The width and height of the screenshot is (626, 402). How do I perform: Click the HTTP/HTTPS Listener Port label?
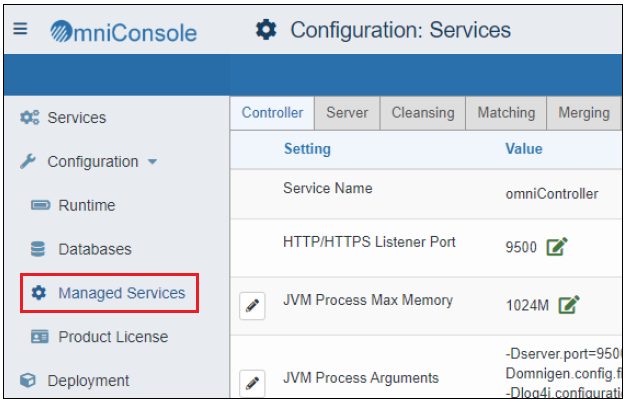(x=369, y=242)
